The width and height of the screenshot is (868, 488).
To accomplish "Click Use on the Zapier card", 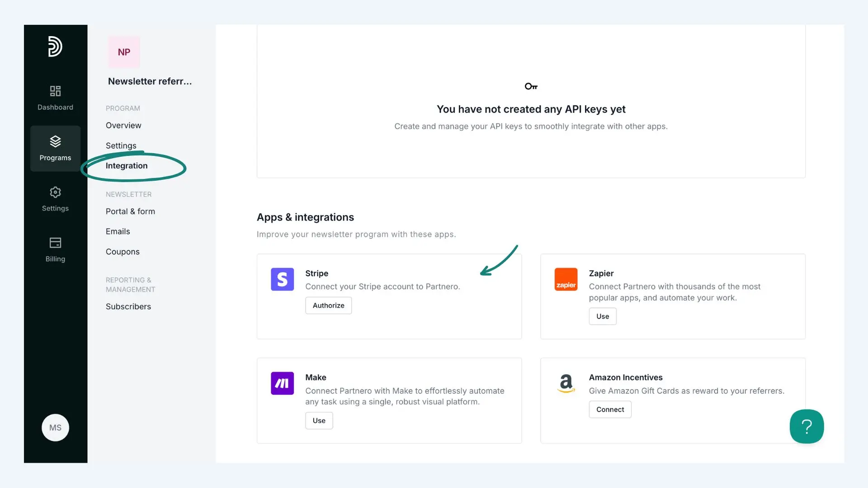I will point(602,316).
